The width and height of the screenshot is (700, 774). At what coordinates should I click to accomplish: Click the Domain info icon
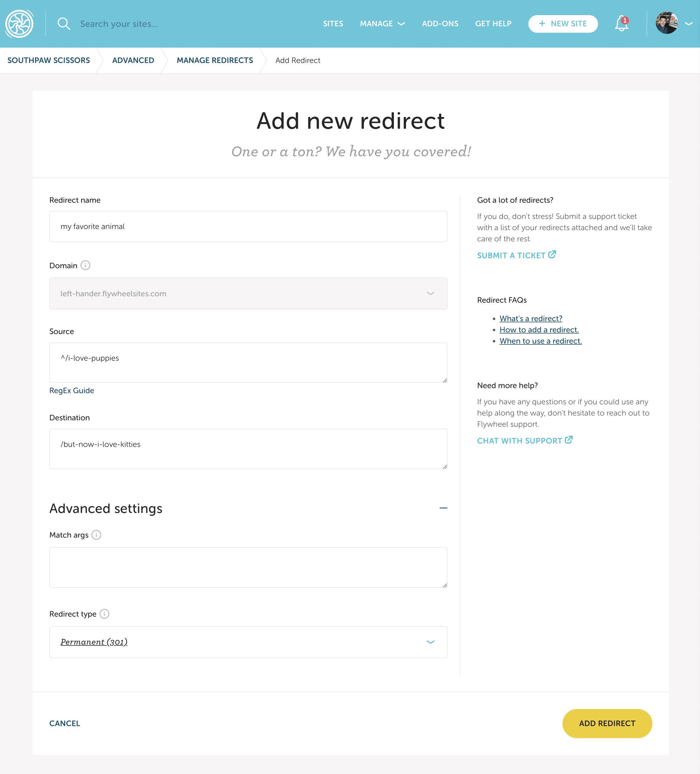click(85, 265)
